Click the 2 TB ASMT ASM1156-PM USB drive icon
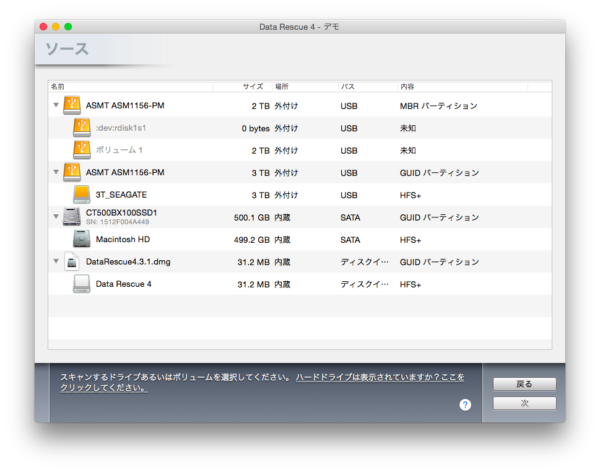 tap(72, 105)
